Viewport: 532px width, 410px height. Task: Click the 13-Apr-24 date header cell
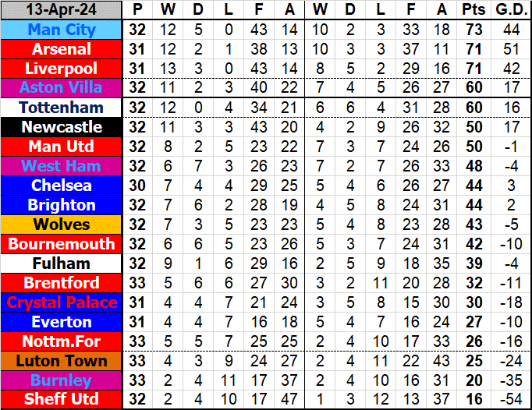pyautogui.click(x=62, y=10)
